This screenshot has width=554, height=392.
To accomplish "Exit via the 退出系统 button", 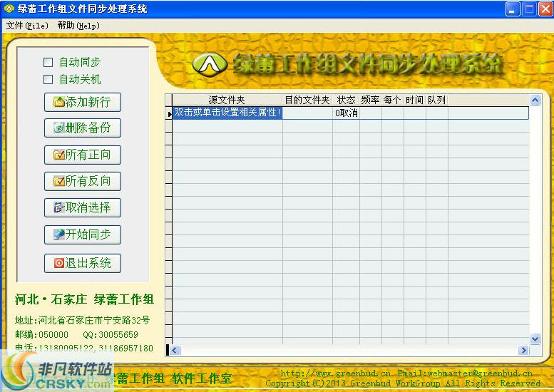I will click(83, 263).
